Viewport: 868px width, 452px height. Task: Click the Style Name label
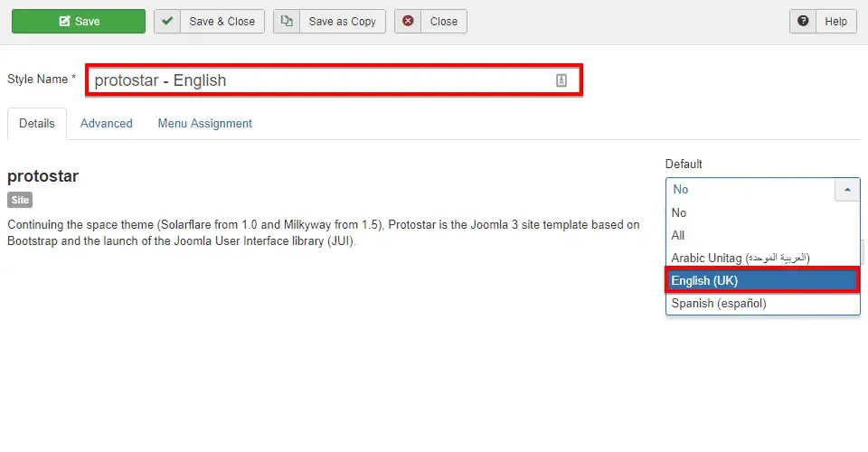coord(41,80)
